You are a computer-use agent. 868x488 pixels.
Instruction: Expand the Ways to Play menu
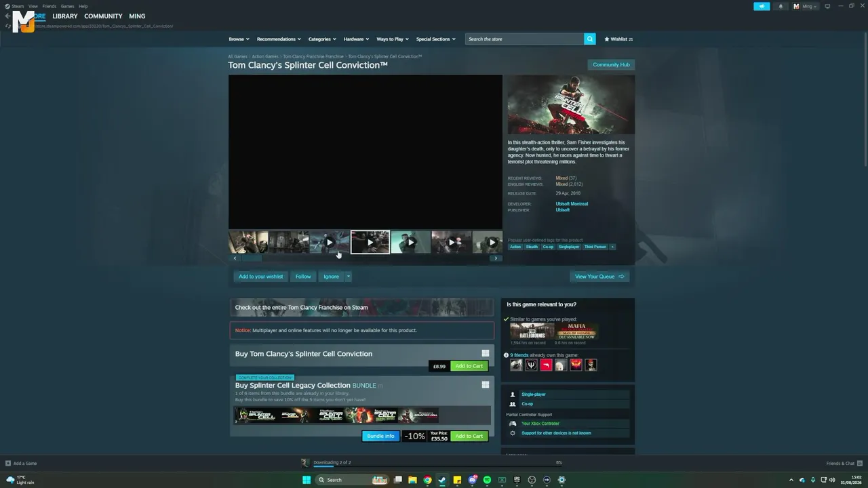393,39
